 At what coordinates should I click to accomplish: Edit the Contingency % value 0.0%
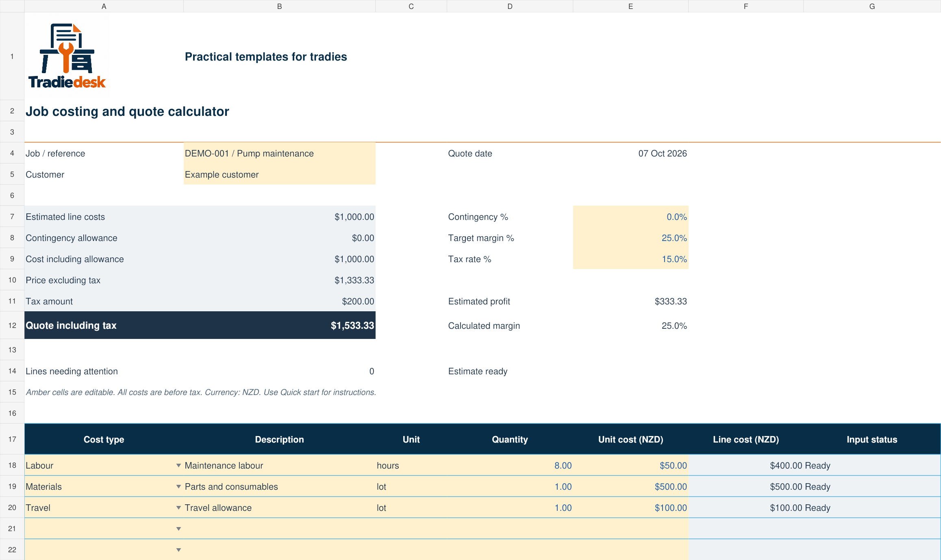pyautogui.click(x=630, y=217)
